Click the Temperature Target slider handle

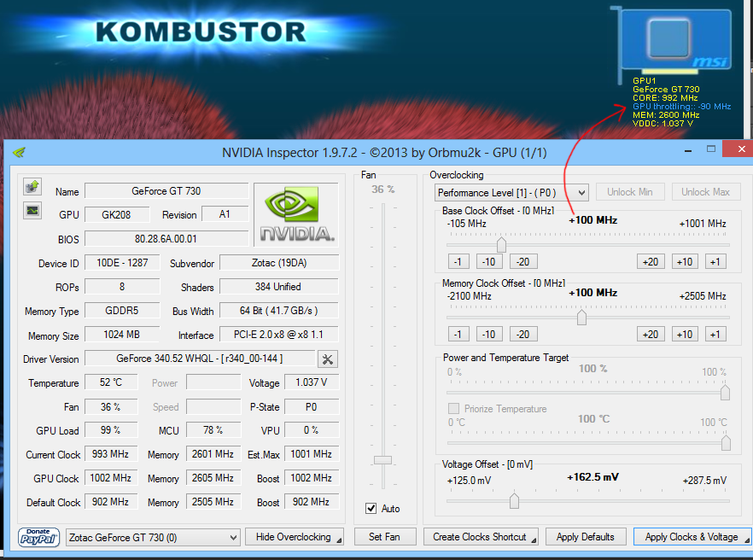726,443
